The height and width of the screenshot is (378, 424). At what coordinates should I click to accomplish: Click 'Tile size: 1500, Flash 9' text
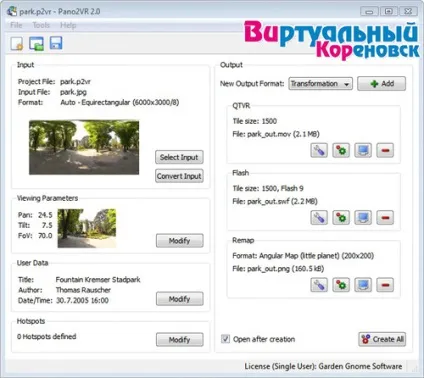tap(268, 189)
